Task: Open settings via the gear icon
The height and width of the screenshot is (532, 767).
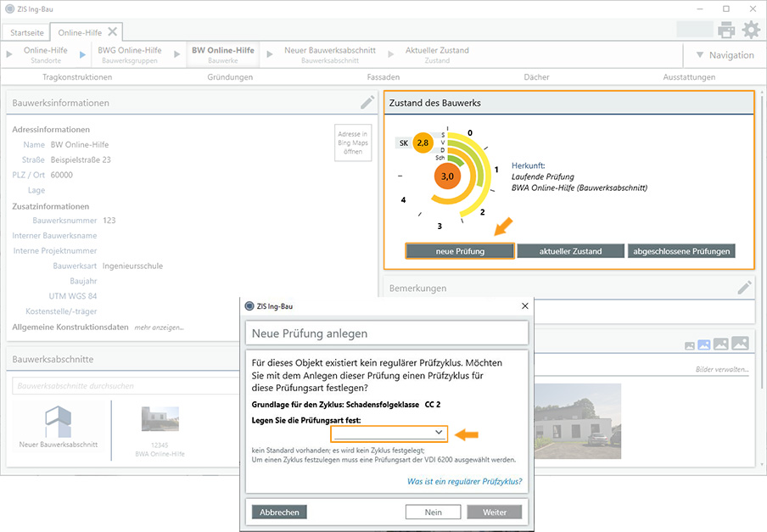Action: [751, 31]
